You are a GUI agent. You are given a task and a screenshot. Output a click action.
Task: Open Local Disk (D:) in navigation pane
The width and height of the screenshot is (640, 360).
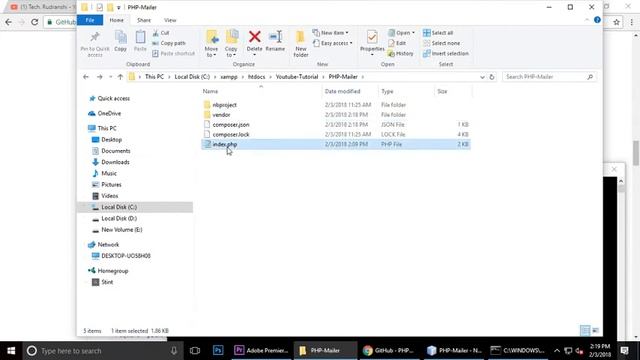(119, 218)
